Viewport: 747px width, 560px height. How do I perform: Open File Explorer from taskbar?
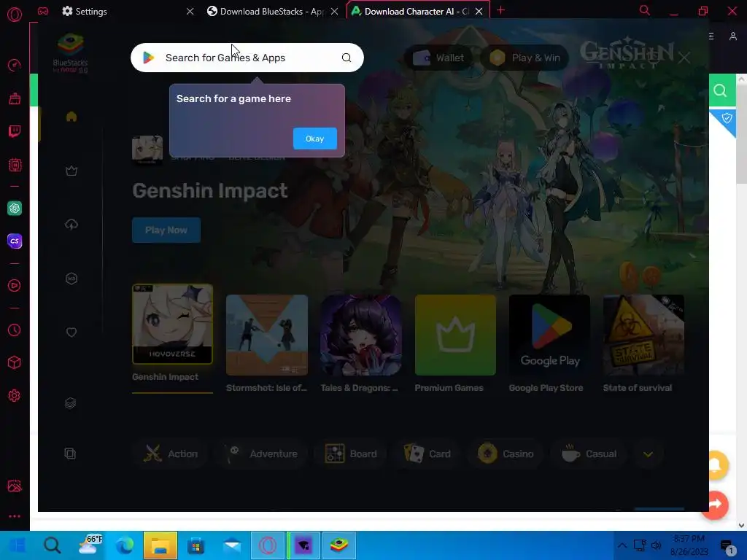click(x=160, y=545)
